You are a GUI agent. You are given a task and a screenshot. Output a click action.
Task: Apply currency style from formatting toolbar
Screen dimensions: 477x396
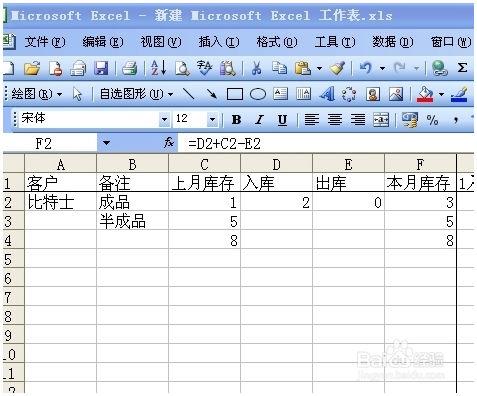(x=410, y=120)
